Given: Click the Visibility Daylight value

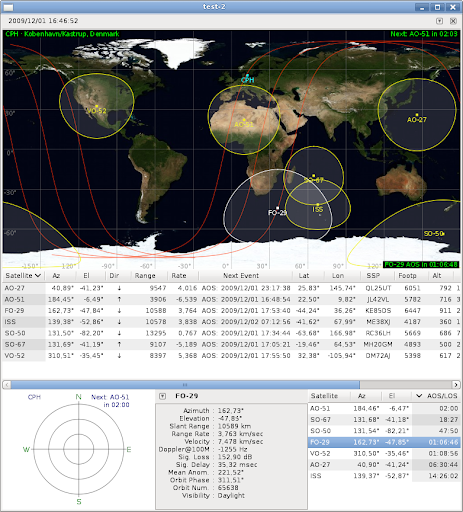Looking at the screenshot, I should 231,495.
